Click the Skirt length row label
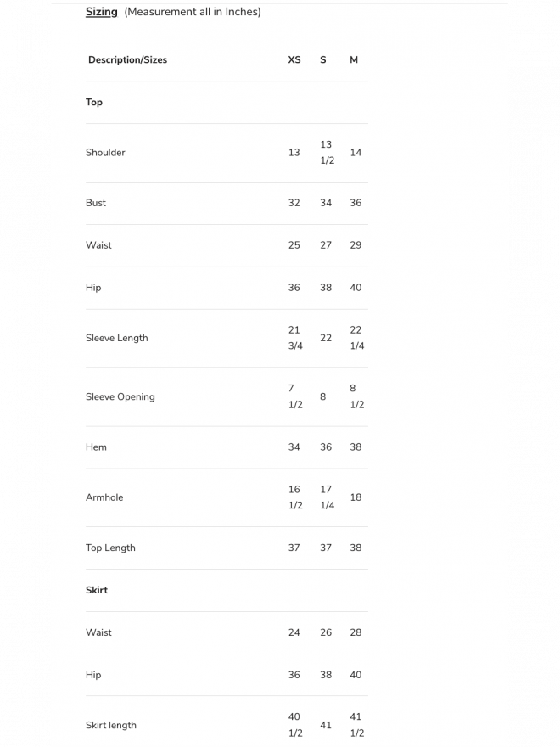Viewport: 560px width, 747px height. click(110, 725)
